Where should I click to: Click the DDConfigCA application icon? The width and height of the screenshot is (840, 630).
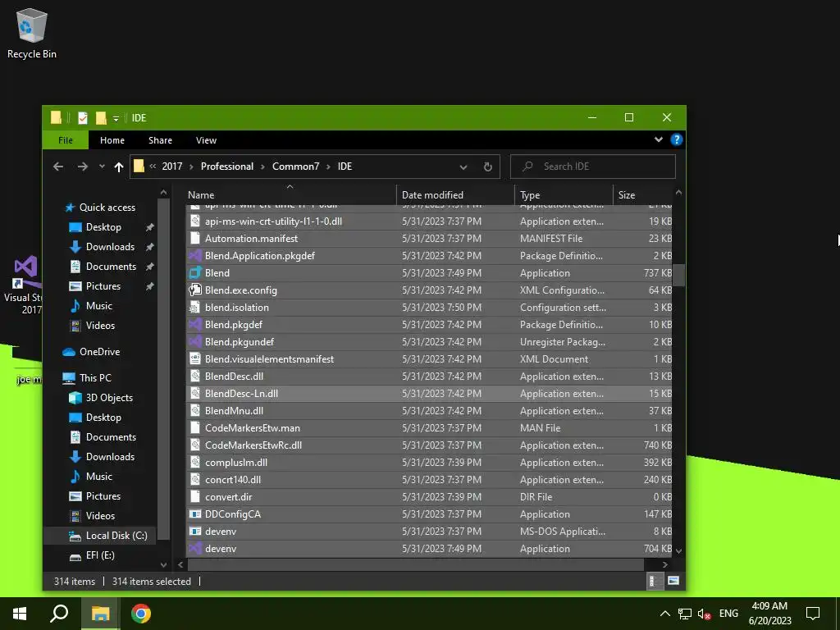(x=195, y=514)
